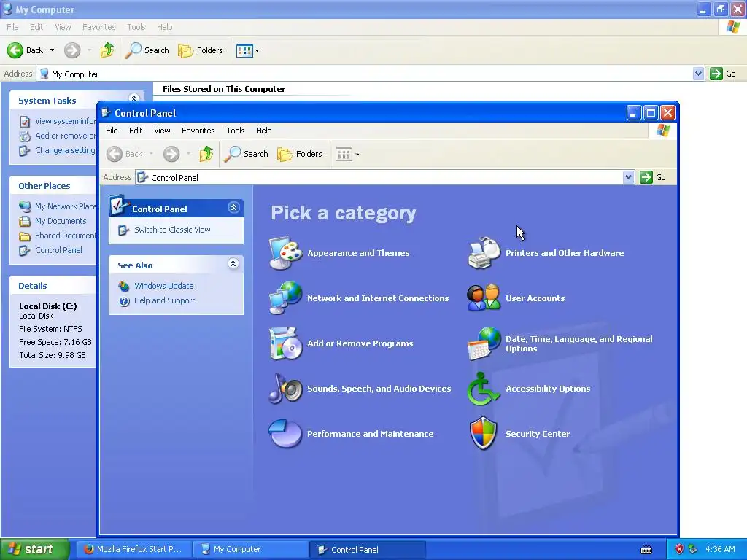The height and width of the screenshot is (560, 747).
Task: Toggle Folders pane in My Computer toolbar
Action: (x=200, y=50)
